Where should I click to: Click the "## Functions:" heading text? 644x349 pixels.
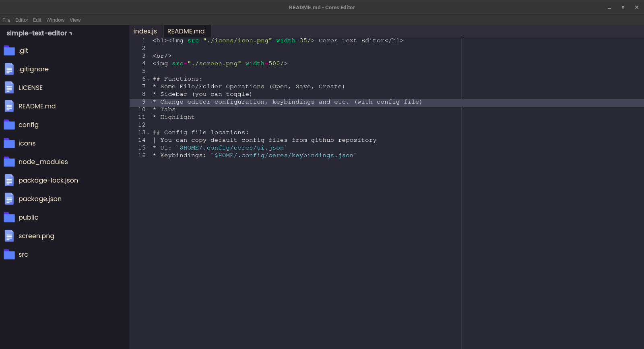pyautogui.click(x=178, y=79)
